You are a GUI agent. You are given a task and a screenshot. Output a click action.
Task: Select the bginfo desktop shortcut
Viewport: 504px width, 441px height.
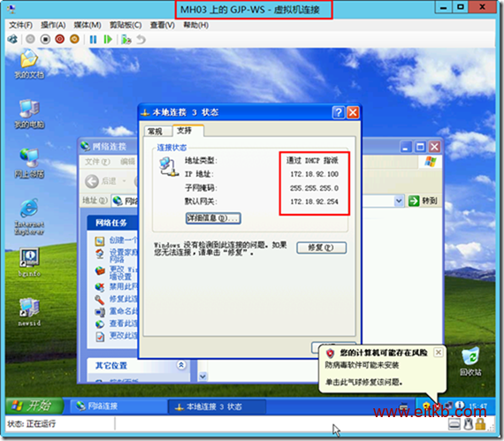29,262
